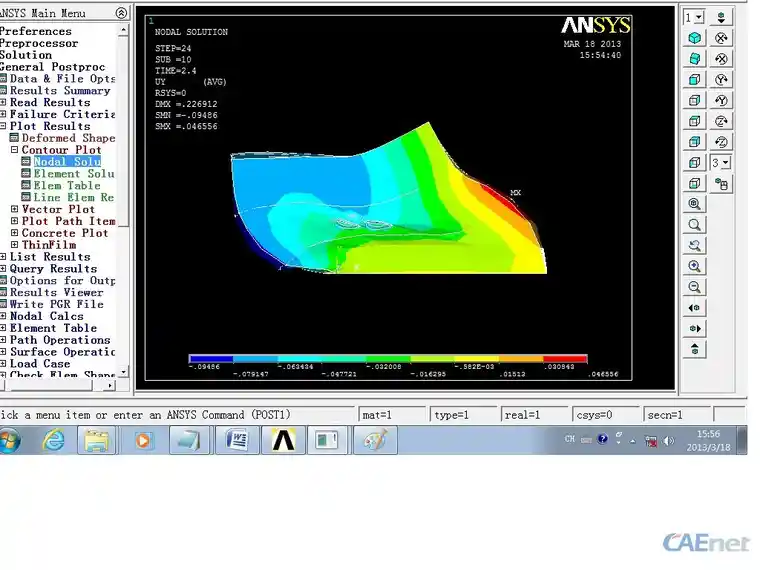Collapse the Plot Results tree node
The width and height of the screenshot is (760, 570).
click(3, 126)
